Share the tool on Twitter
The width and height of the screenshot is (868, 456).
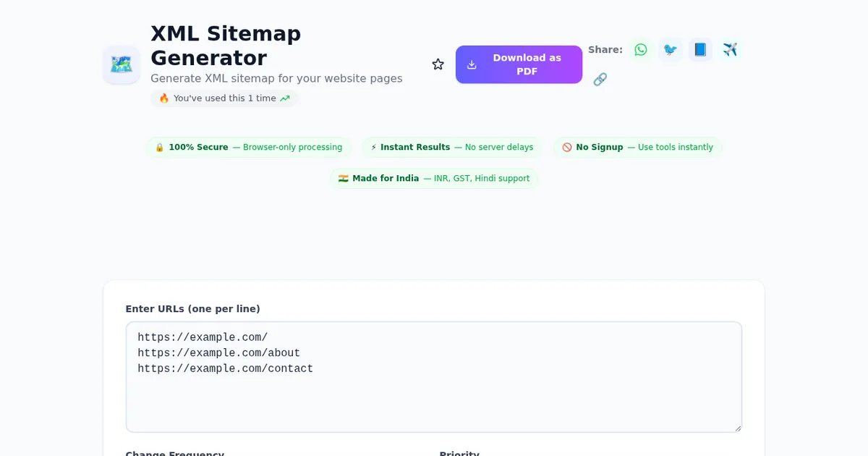[x=671, y=49]
